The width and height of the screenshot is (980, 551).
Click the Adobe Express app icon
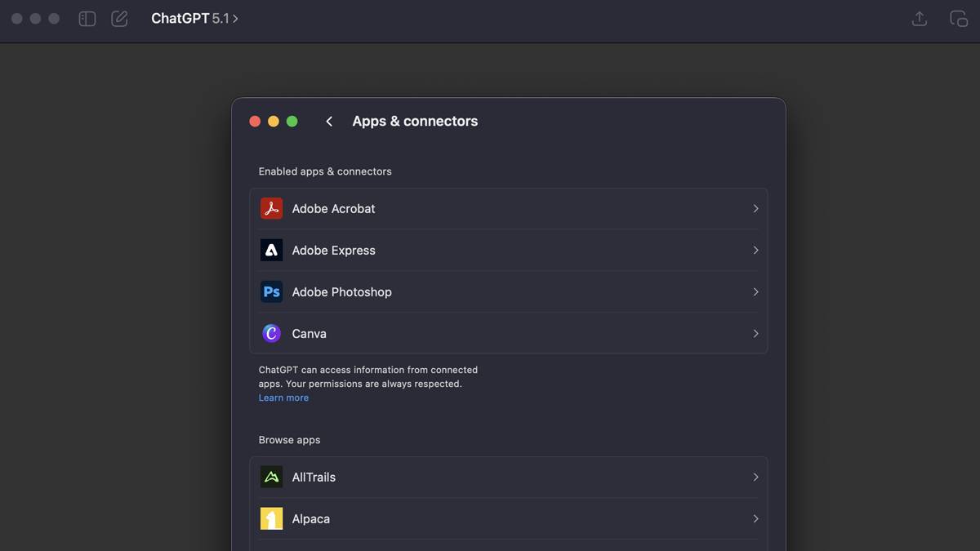[271, 251]
